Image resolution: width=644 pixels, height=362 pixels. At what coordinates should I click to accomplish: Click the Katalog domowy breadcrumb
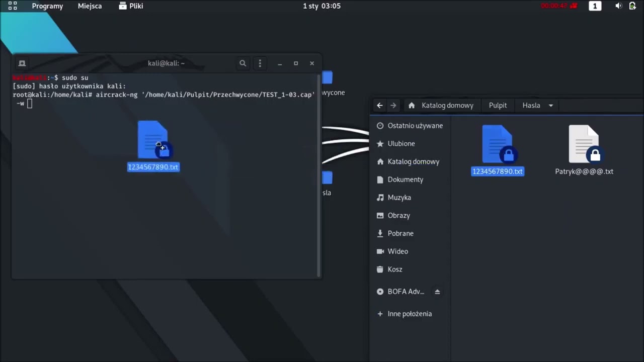click(441, 106)
